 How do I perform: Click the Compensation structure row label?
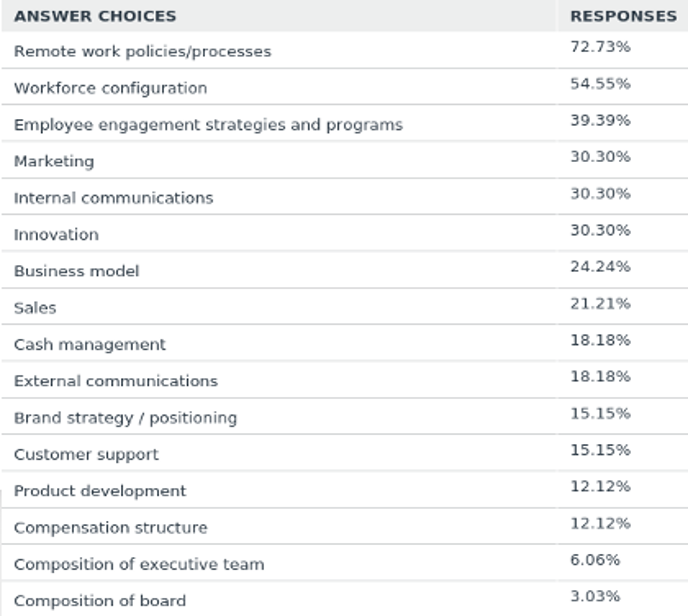(x=110, y=528)
